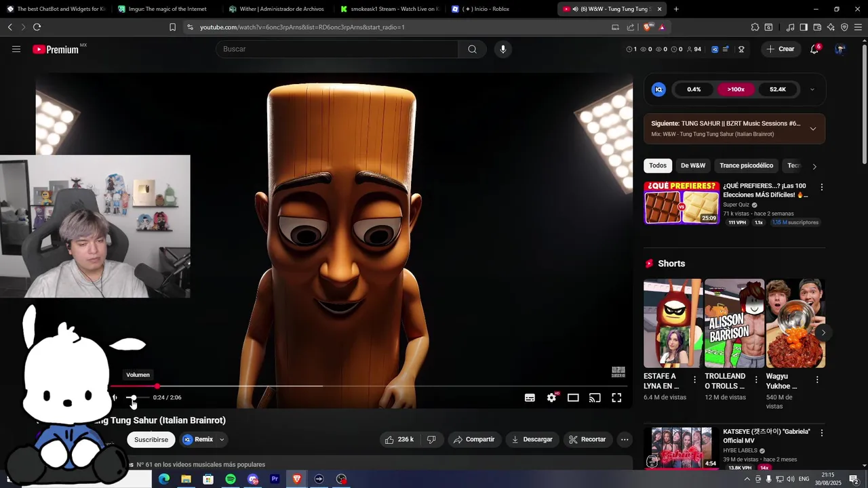
Task: Click the YouTube Buscar search field
Action: (x=337, y=49)
